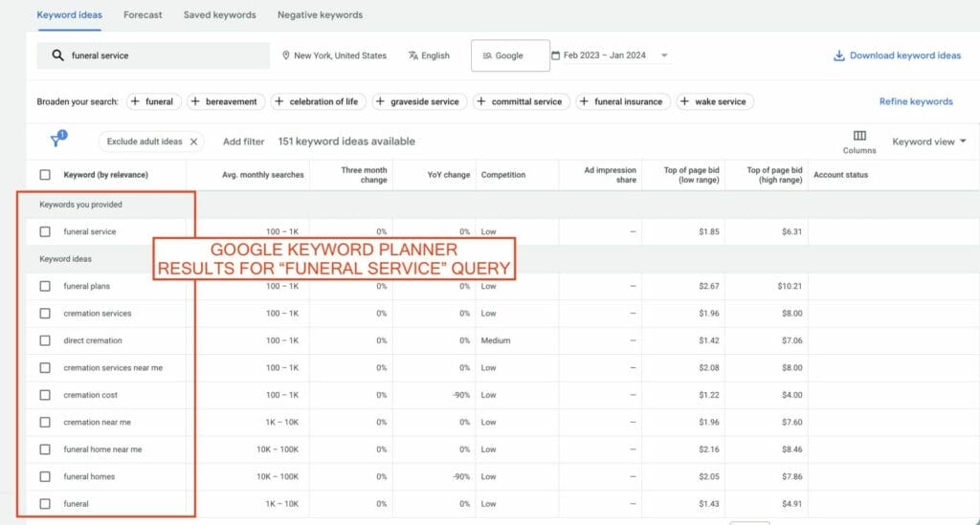The width and height of the screenshot is (980, 525).
Task: Switch to the Keyword ideas tab
Action: pyautogui.click(x=69, y=15)
